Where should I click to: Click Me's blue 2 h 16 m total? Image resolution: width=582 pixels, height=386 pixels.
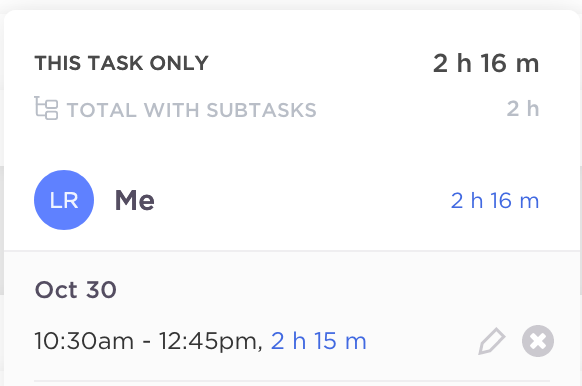pyautogui.click(x=495, y=201)
